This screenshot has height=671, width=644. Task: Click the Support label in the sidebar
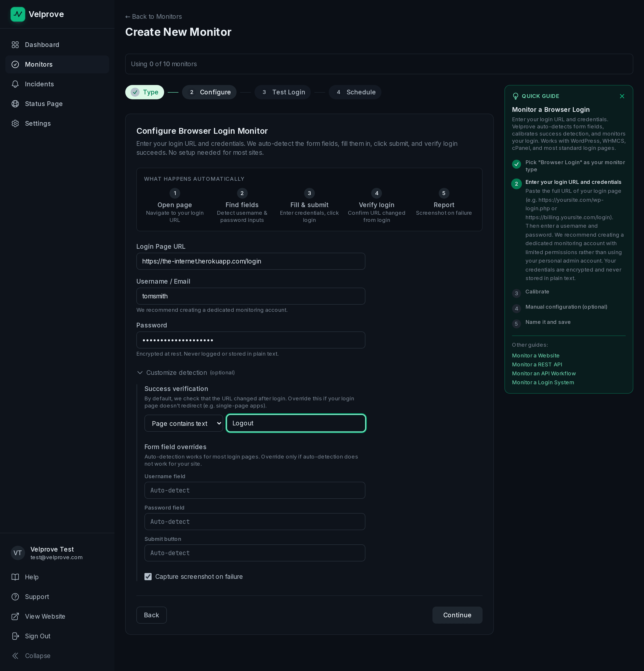coord(37,597)
